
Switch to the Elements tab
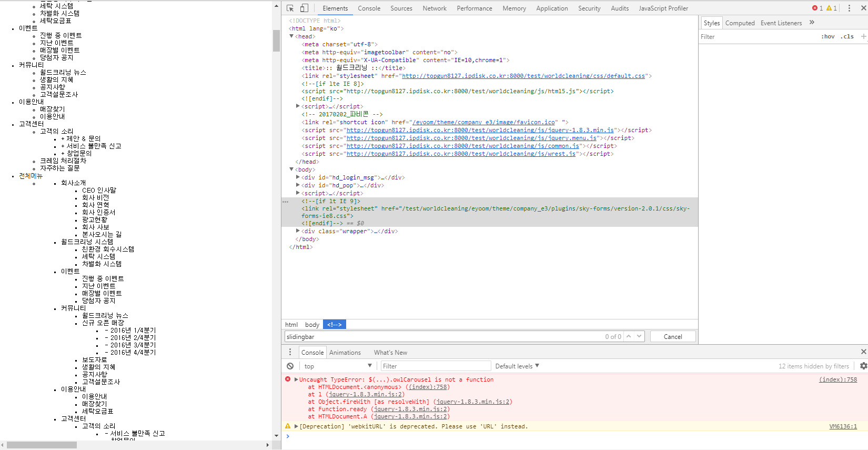335,8
